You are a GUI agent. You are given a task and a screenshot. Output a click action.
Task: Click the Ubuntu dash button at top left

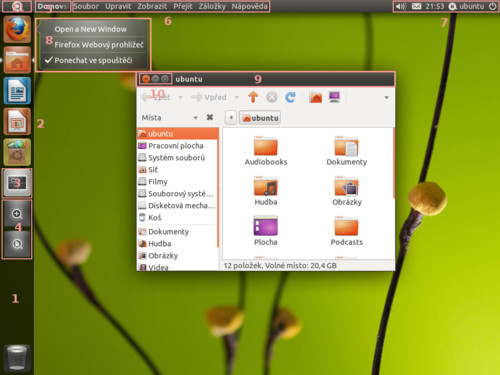(x=17, y=6)
